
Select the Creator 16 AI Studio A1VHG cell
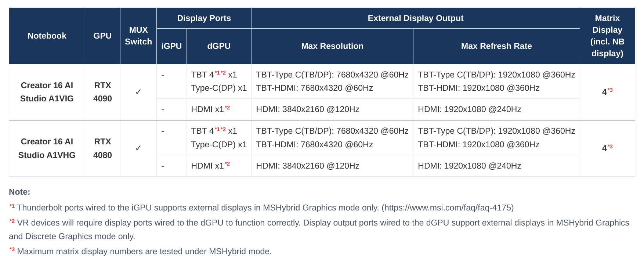47,148
